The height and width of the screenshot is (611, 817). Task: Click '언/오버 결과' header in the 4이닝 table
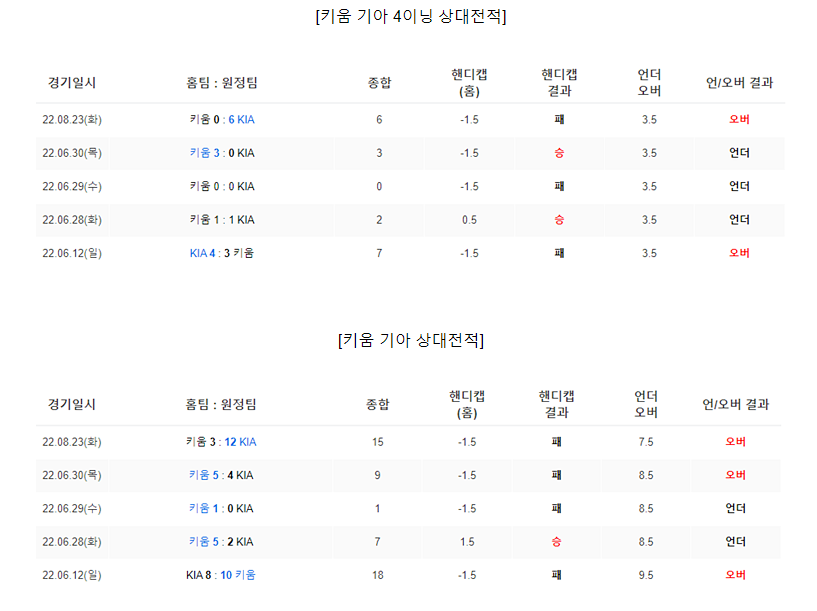(739, 82)
